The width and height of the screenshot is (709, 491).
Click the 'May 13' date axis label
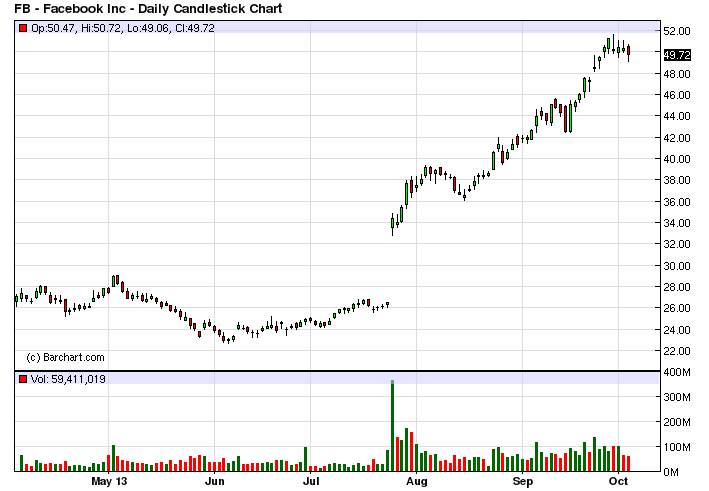[109, 481]
